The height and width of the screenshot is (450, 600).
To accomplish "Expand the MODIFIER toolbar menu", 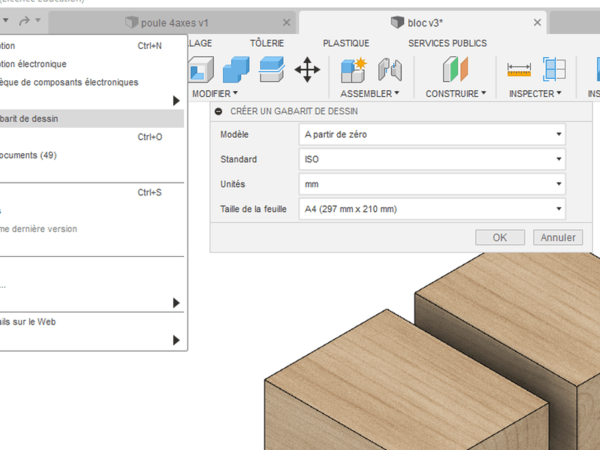I will (x=214, y=93).
